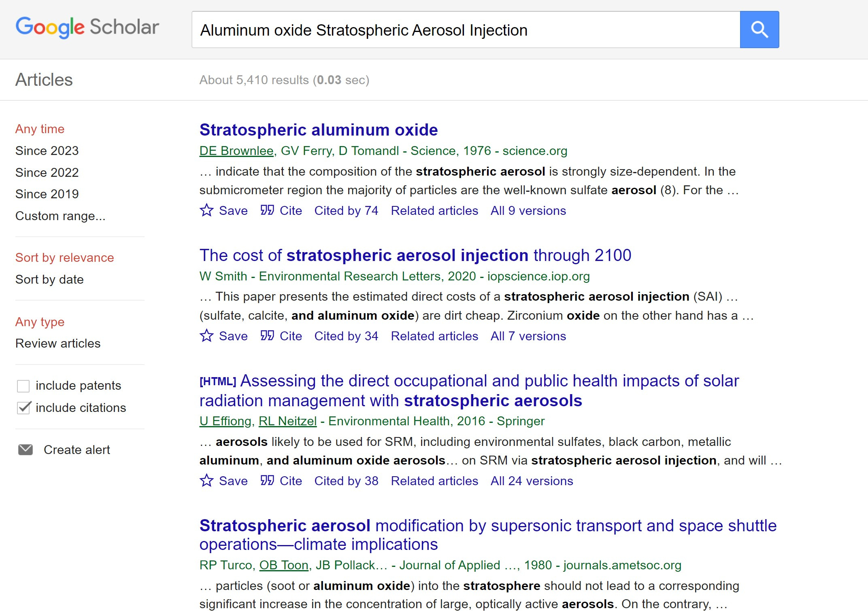Click the blue search magnifier button
Viewport: 868px width, 611px height.
point(759,30)
